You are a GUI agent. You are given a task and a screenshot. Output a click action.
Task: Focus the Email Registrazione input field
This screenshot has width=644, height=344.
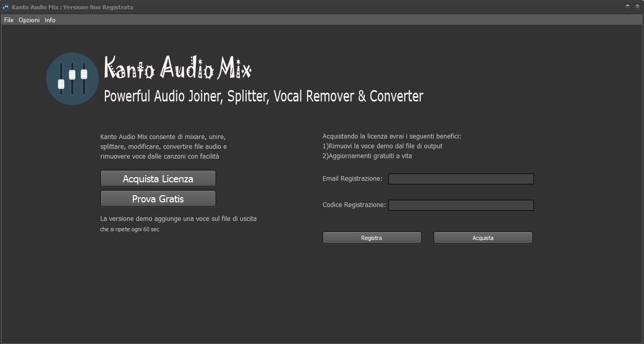coord(461,179)
